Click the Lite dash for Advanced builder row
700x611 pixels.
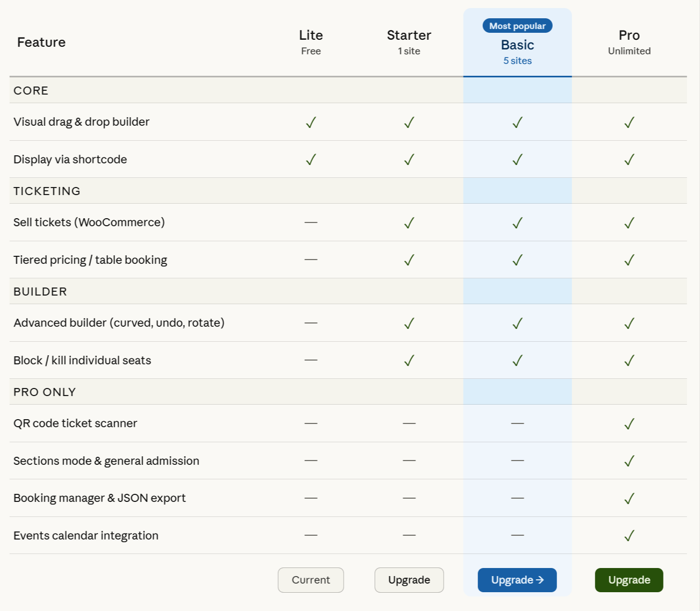tap(311, 323)
